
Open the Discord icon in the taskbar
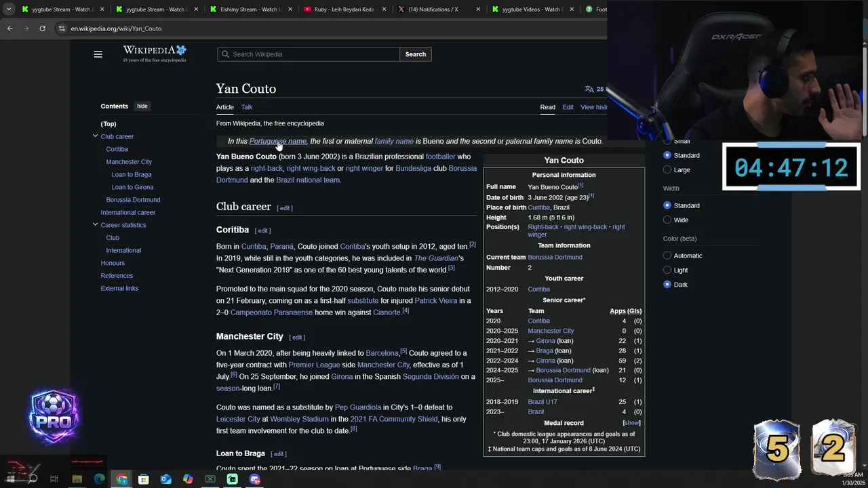(x=254, y=479)
